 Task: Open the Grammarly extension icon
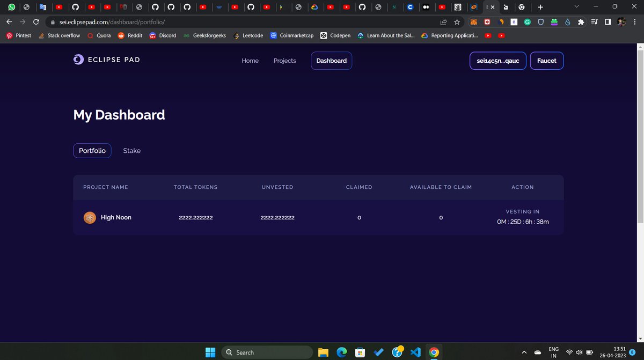[527, 22]
